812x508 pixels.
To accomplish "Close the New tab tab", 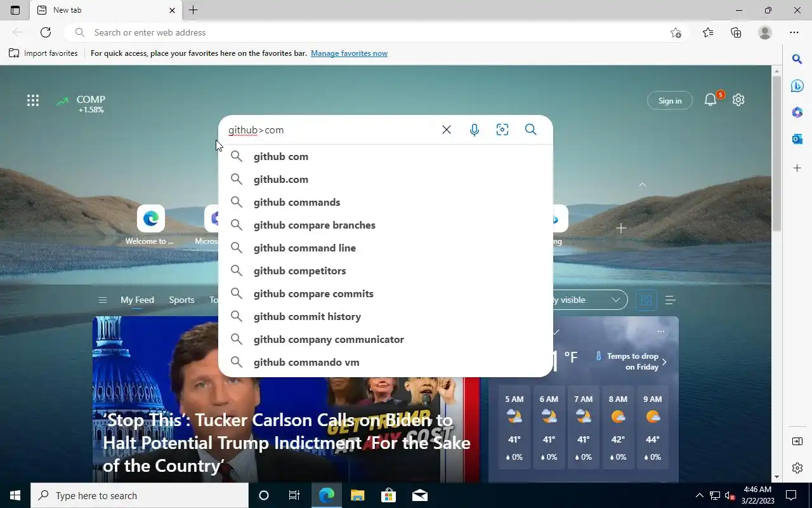I will tap(172, 10).
